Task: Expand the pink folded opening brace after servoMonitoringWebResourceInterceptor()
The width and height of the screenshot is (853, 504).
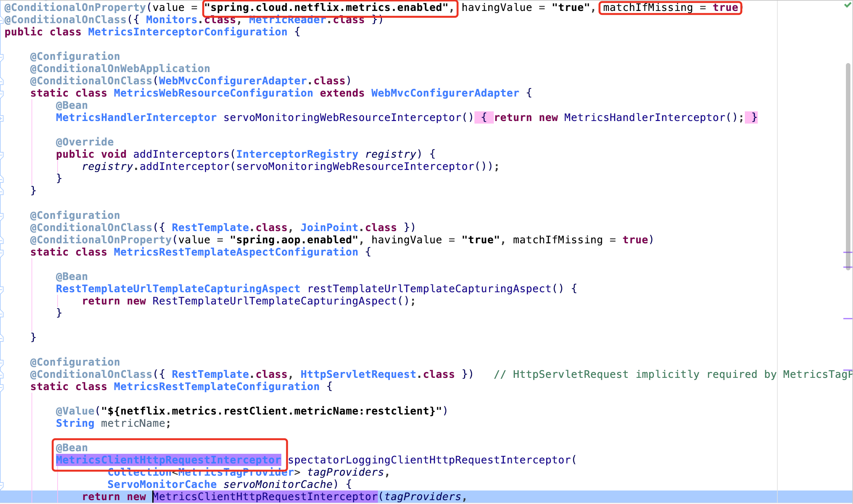Action: tap(483, 117)
